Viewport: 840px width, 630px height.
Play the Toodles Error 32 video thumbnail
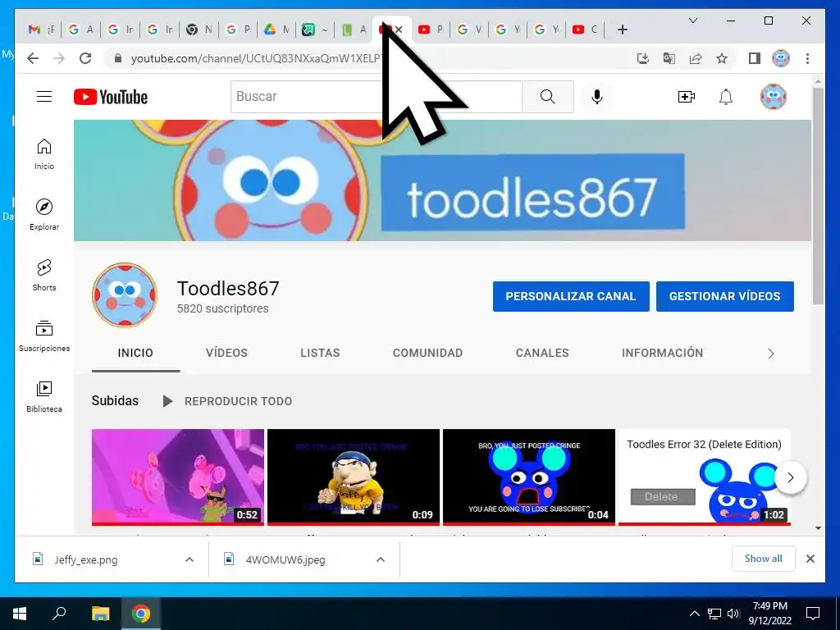[705, 477]
